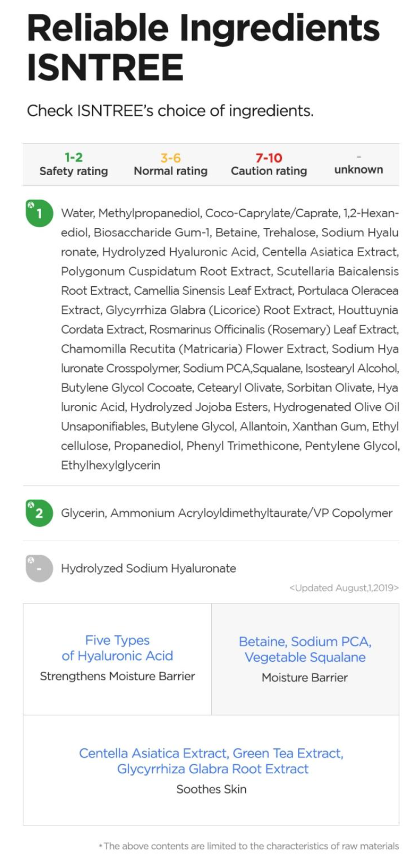
Task: Click the Reliable Ingredients ISNTREE heading
Action: click(203, 47)
